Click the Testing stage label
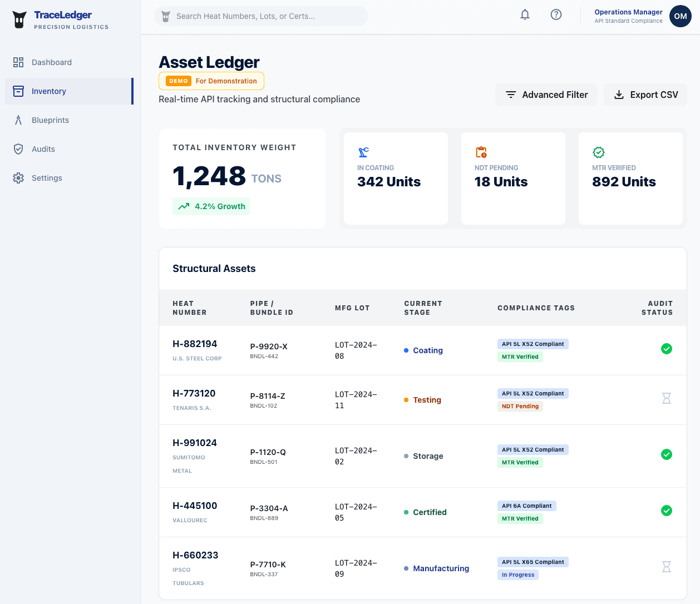 pos(427,400)
